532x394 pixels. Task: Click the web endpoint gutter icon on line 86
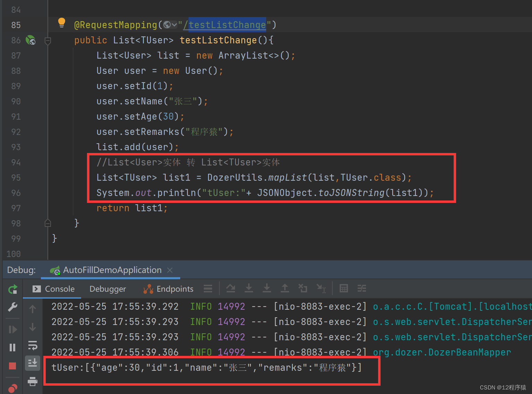click(x=31, y=40)
